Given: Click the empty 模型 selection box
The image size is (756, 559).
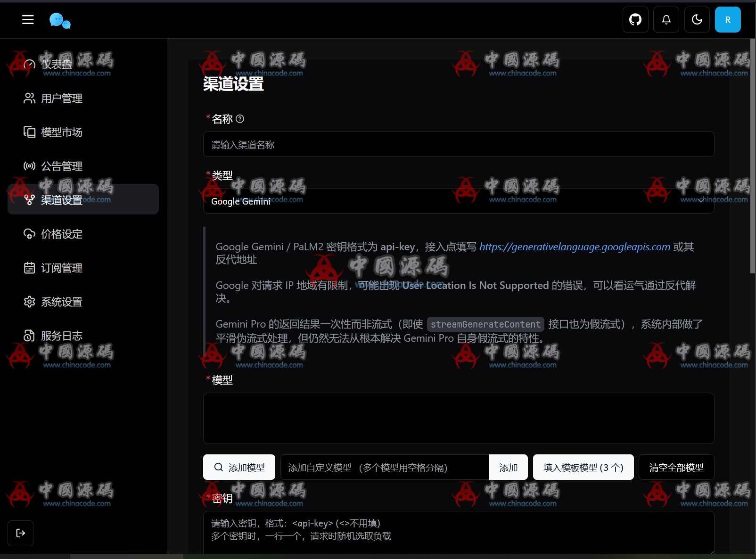Looking at the screenshot, I should (x=459, y=418).
